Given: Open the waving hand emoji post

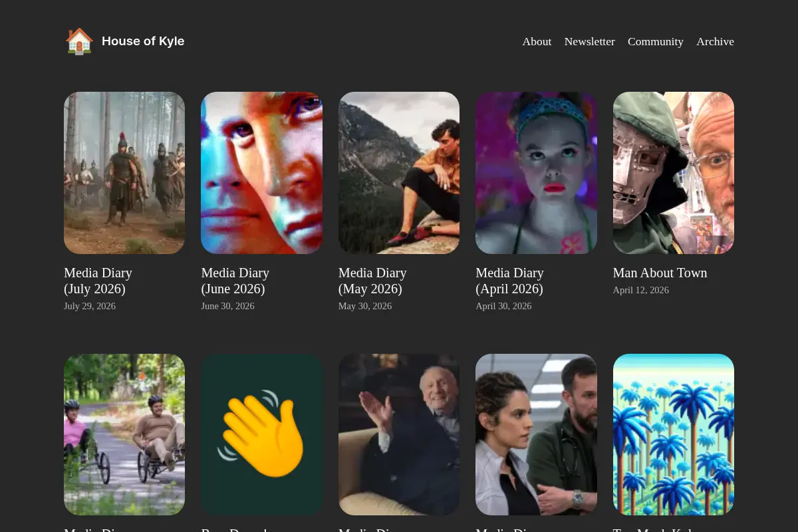Looking at the screenshot, I should pyautogui.click(x=261, y=434).
